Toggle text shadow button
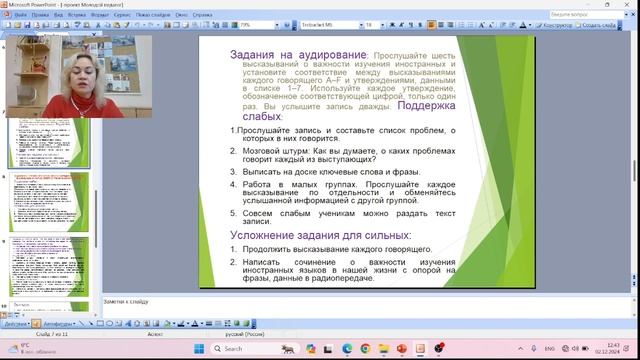The image size is (640, 360). [x=420, y=25]
